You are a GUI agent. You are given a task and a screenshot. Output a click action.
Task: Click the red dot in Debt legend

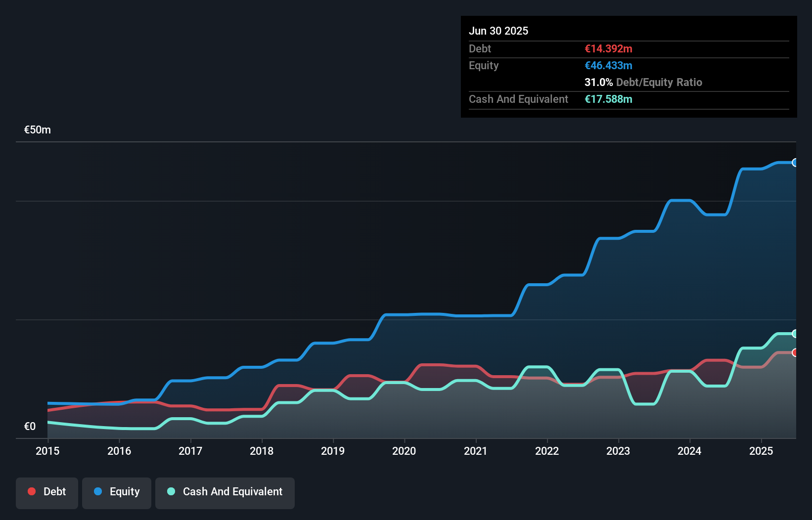[x=32, y=491]
